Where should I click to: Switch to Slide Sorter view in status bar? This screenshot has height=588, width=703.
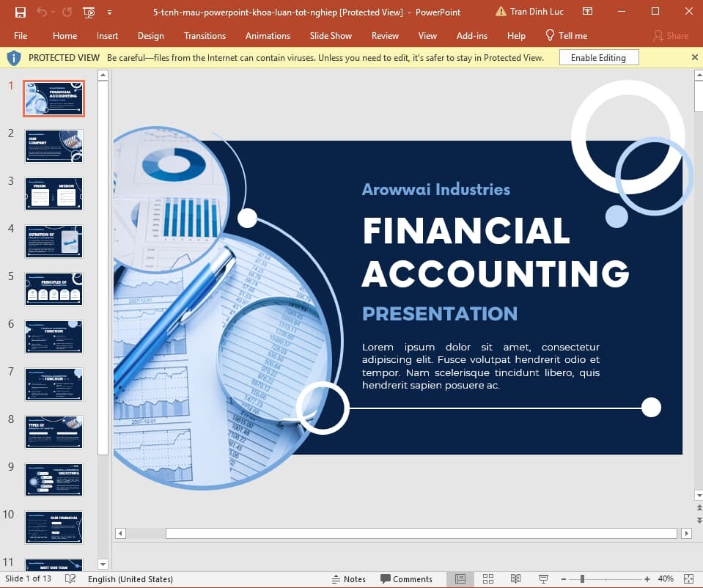(x=488, y=578)
